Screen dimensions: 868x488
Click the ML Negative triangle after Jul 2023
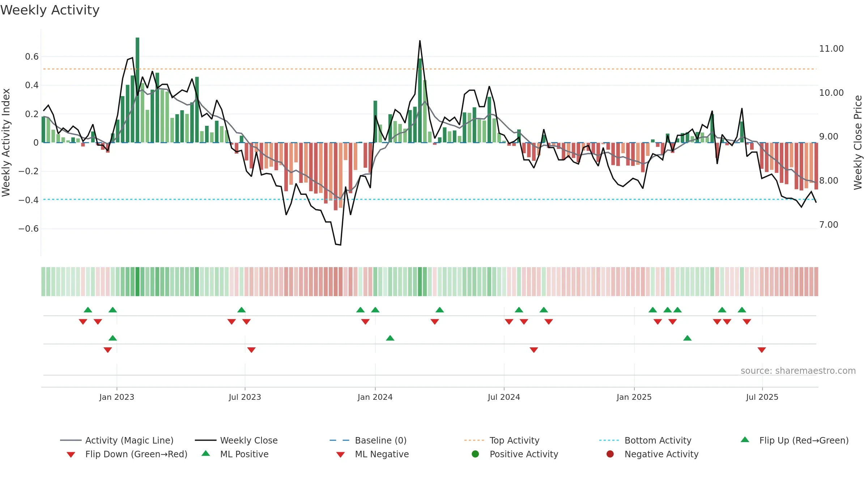tap(251, 350)
